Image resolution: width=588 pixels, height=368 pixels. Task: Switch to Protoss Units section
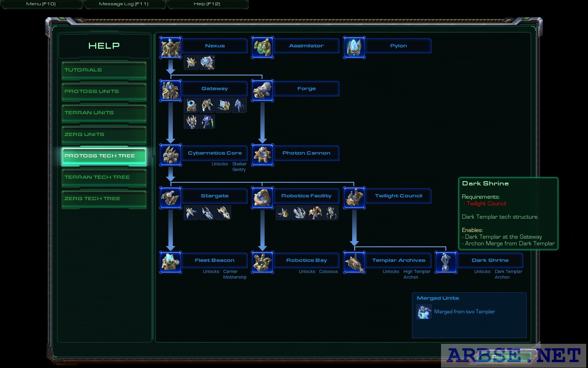(x=104, y=91)
